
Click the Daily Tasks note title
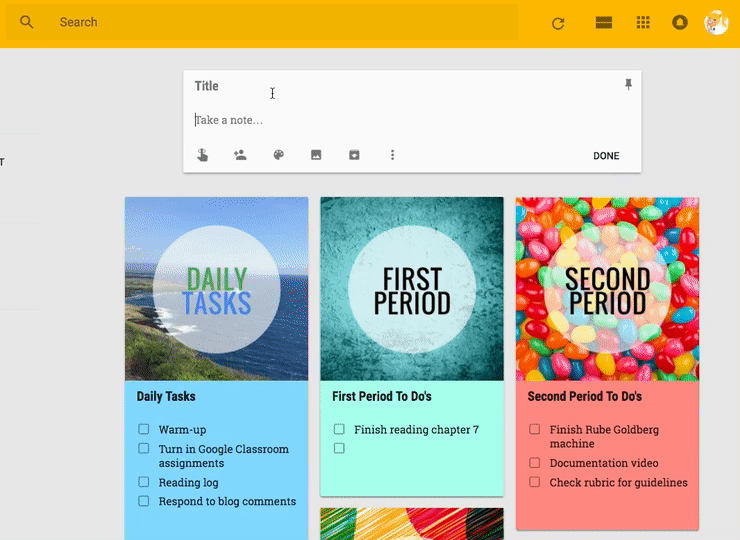coord(166,397)
